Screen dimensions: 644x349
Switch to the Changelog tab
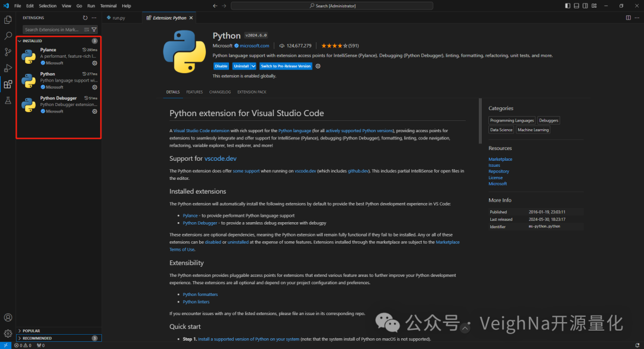pos(220,92)
